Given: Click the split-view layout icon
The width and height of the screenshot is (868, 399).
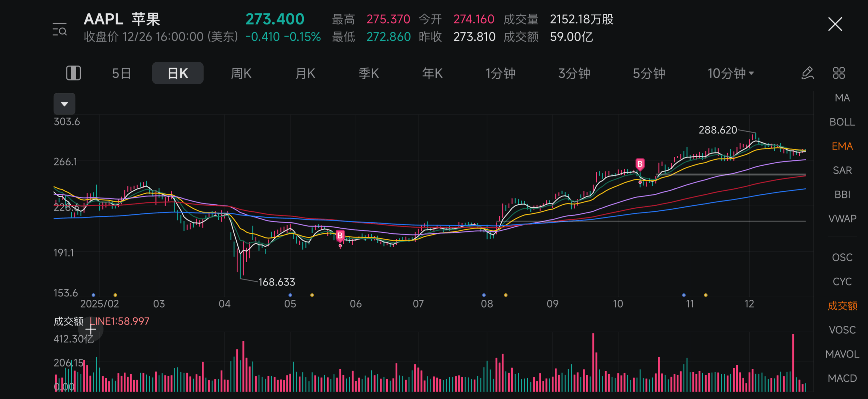Looking at the screenshot, I should coord(73,73).
